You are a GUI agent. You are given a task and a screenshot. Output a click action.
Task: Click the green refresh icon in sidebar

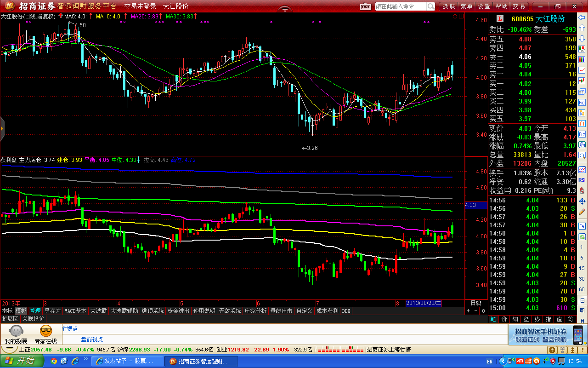point(582,236)
